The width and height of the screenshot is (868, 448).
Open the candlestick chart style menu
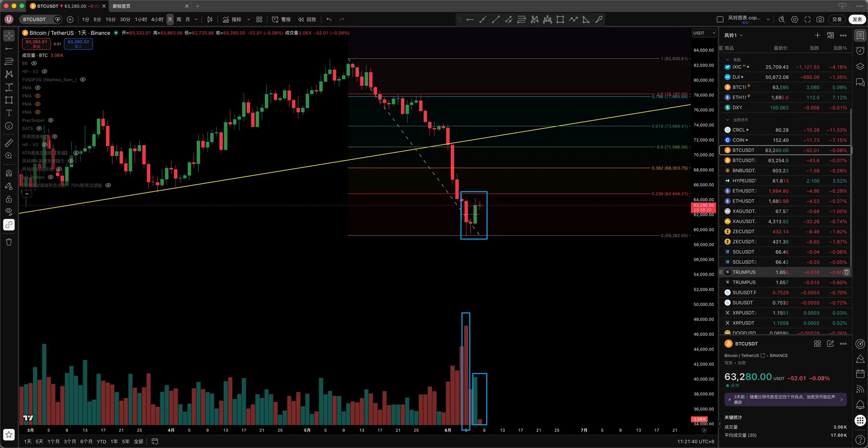210,19
